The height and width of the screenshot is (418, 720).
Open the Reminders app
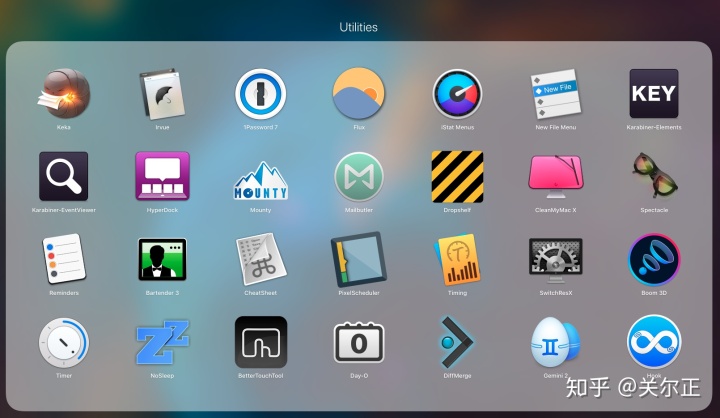pos(64,259)
